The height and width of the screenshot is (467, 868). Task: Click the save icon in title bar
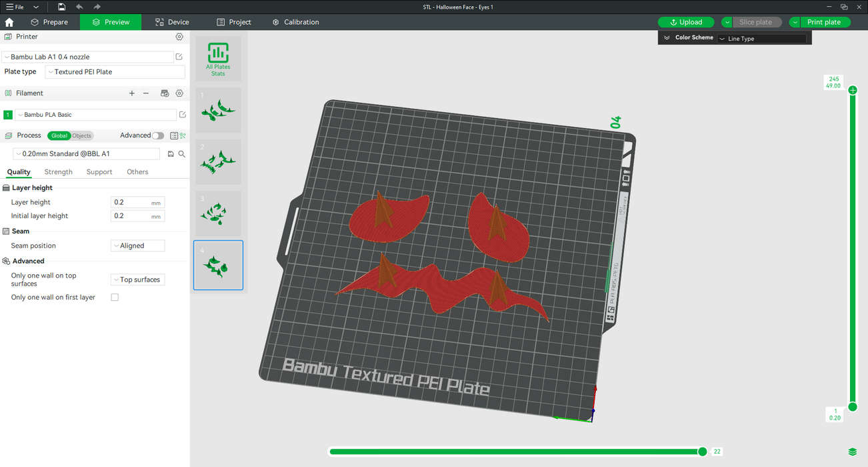tap(61, 7)
